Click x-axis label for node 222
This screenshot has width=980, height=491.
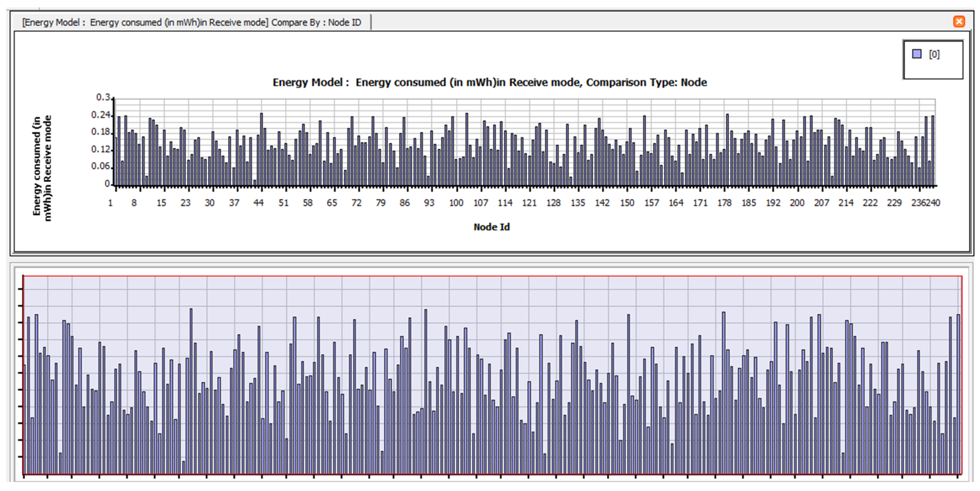pos(870,203)
